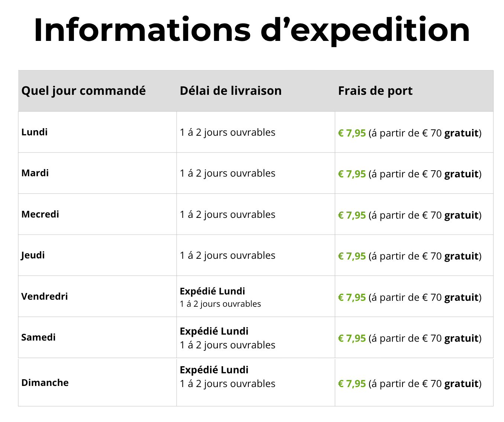Image resolution: width=504 pixels, height=422 pixels.
Task: Click the Vendredri row label
Action: pos(45,296)
